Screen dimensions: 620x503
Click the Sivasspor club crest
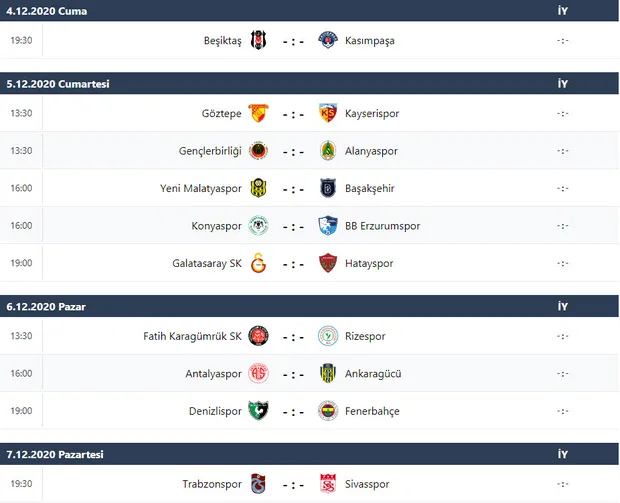click(327, 485)
